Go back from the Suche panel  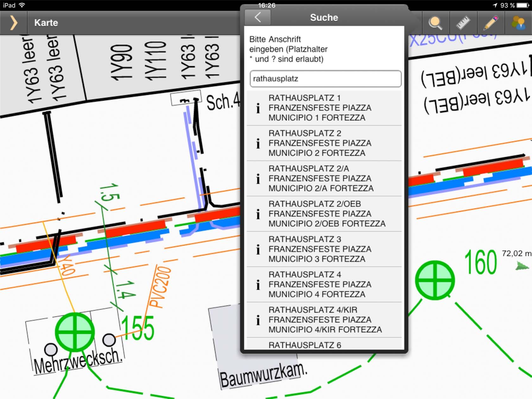pos(258,17)
